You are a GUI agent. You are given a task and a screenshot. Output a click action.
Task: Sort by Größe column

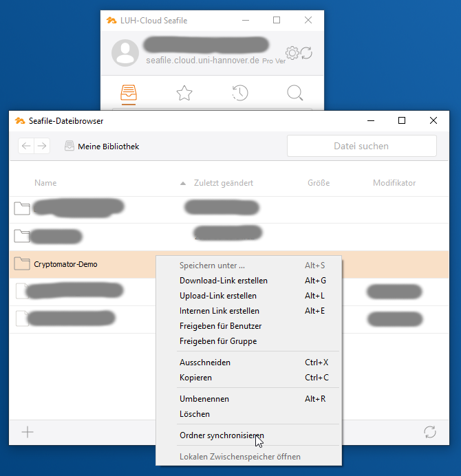click(x=319, y=183)
